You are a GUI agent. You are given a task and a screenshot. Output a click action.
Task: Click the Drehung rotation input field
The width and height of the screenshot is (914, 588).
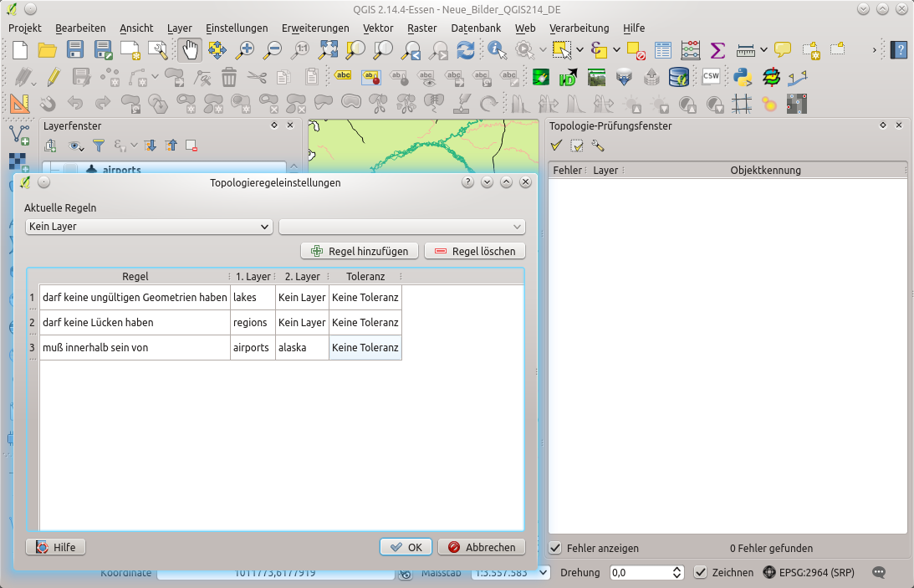(640, 573)
